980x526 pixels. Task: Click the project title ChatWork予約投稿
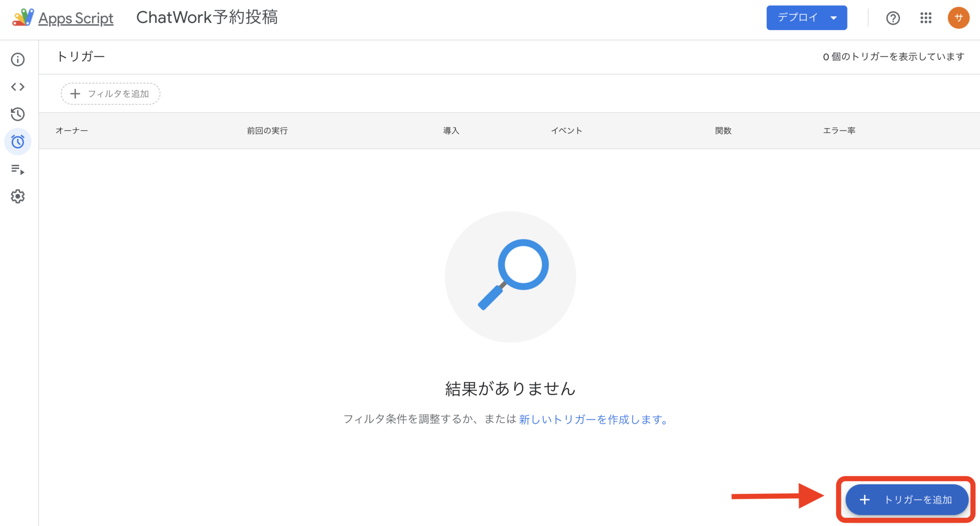click(x=207, y=17)
